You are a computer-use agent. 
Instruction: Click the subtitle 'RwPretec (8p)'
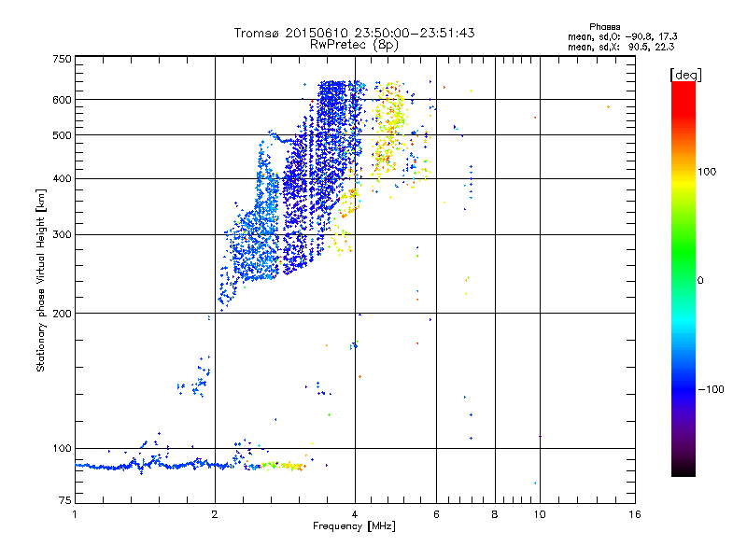click(354, 45)
